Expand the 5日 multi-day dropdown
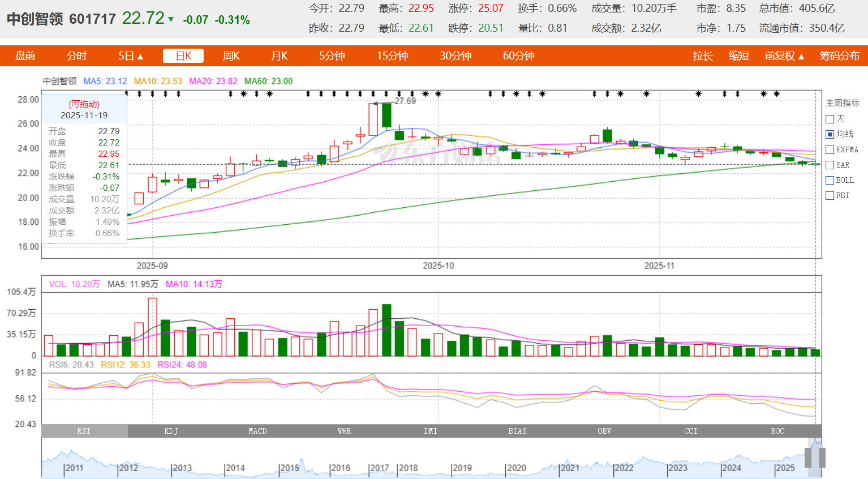 pos(131,56)
